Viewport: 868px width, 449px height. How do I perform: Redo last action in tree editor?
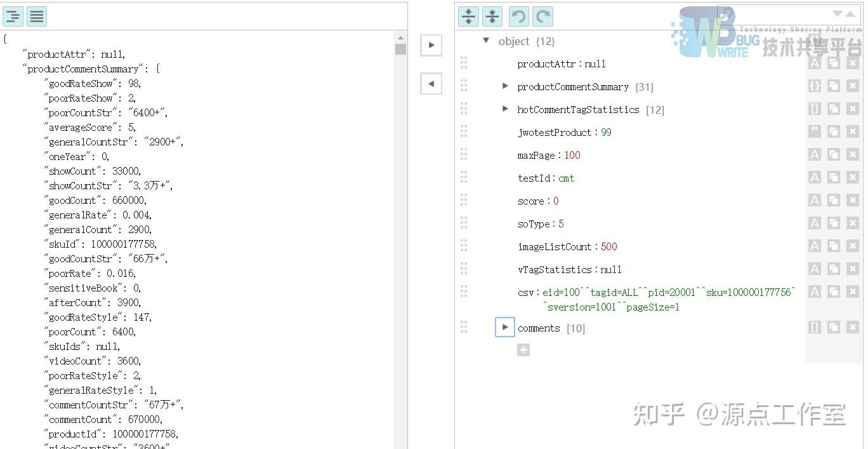click(542, 16)
